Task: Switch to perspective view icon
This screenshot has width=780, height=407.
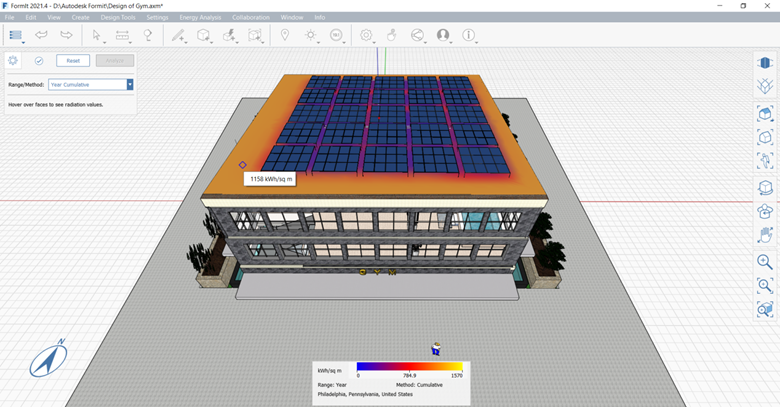Action: tap(765, 63)
